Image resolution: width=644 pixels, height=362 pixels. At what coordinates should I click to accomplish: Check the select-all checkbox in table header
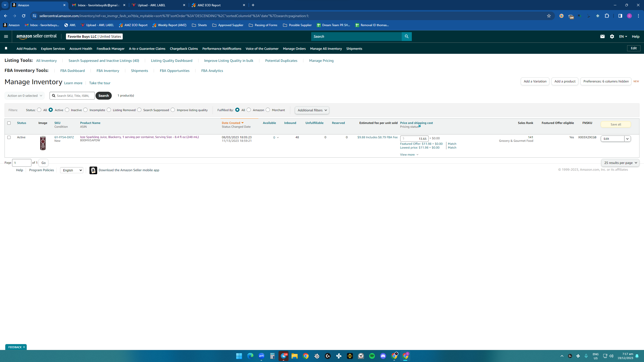click(x=9, y=123)
